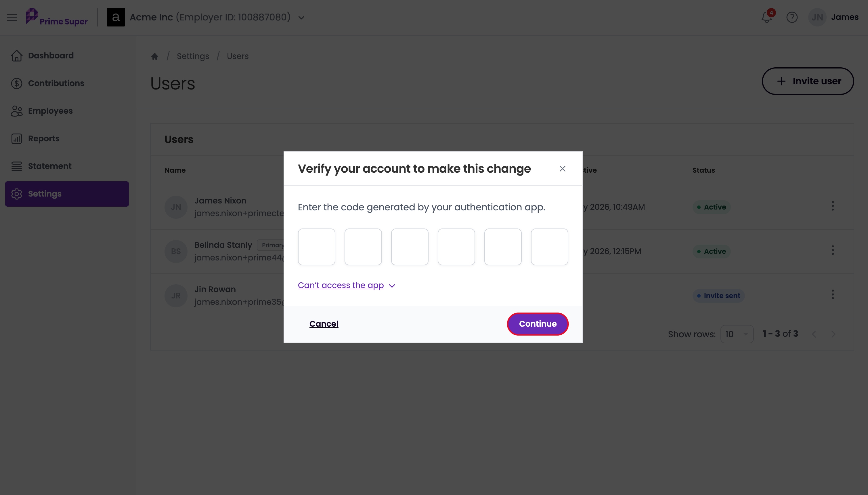The image size is (868, 495).
Task: Open the hamburger navigation menu
Action: [x=12, y=17]
